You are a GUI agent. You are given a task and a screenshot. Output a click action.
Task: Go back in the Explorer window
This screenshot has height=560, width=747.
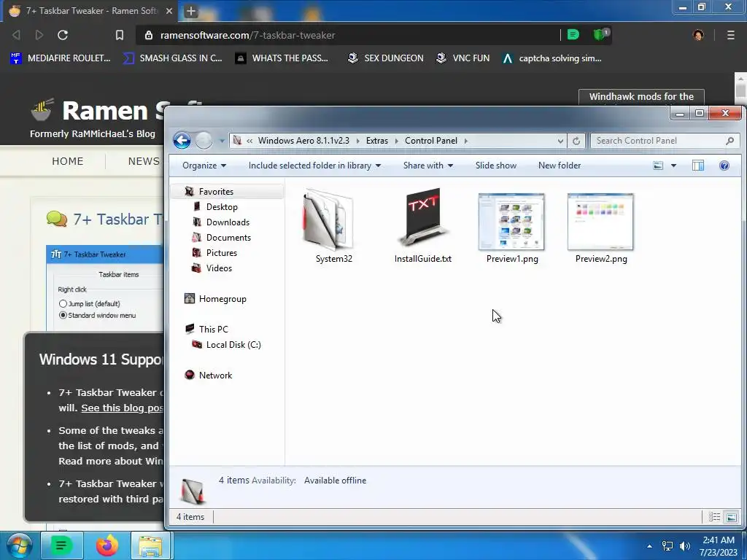tap(182, 141)
